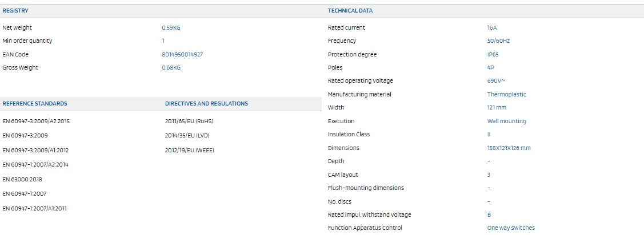Select the Frequency value 50/60Hz

pos(498,41)
